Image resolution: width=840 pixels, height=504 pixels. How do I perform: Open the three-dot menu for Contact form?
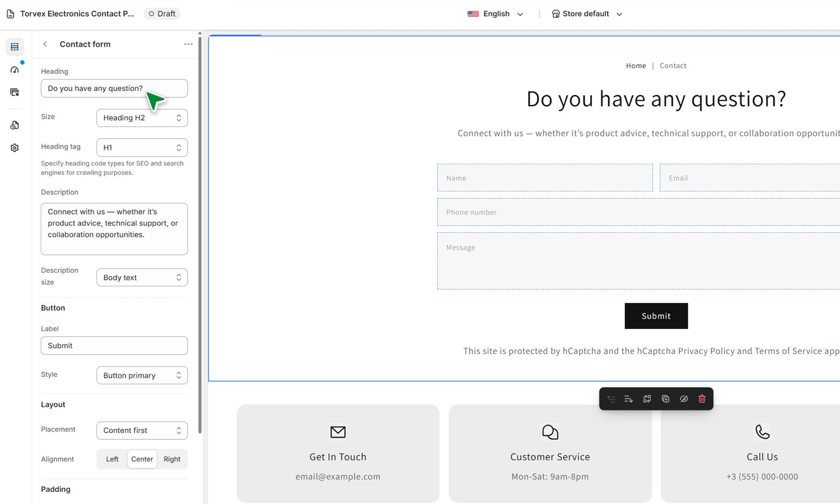[x=188, y=44]
